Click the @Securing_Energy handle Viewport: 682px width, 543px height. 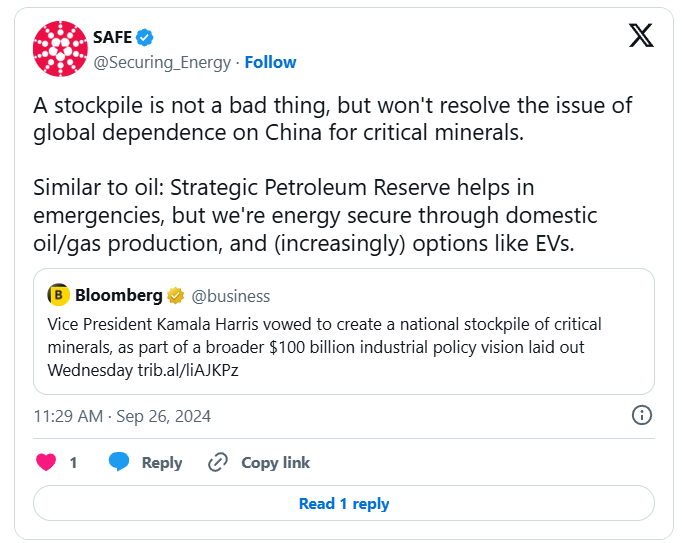163,62
